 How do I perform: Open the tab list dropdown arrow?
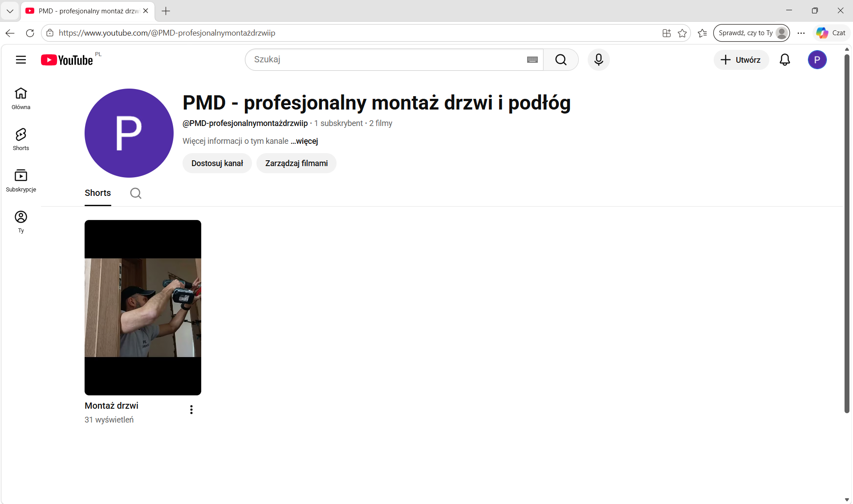10,11
